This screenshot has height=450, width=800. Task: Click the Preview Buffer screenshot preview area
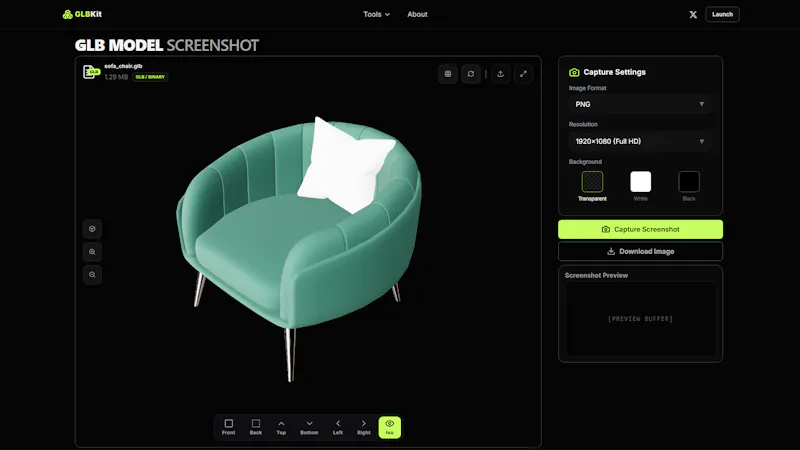click(x=640, y=319)
